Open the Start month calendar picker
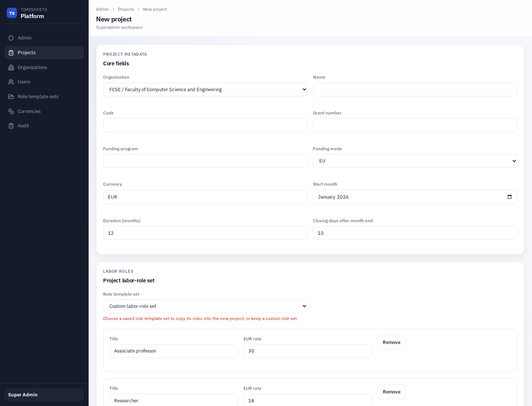 pos(510,197)
